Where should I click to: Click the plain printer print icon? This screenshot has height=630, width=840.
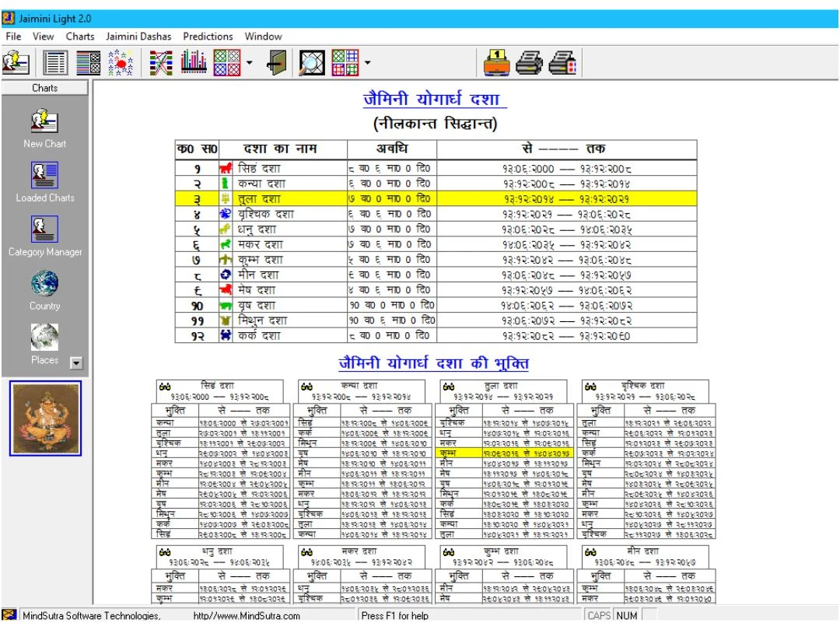tap(530, 62)
